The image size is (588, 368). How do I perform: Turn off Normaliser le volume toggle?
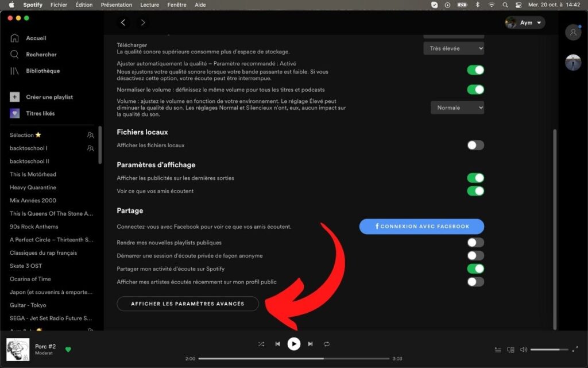coord(475,90)
